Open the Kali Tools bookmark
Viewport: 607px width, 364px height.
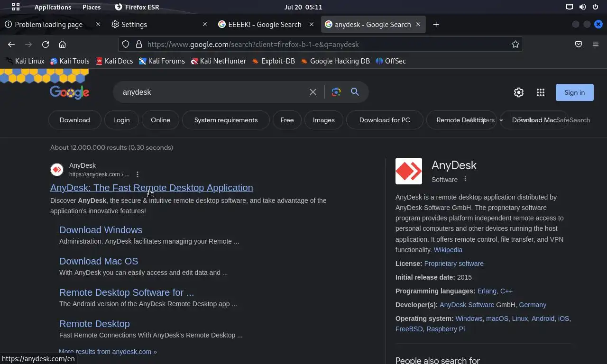pyautogui.click(x=70, y=61)
